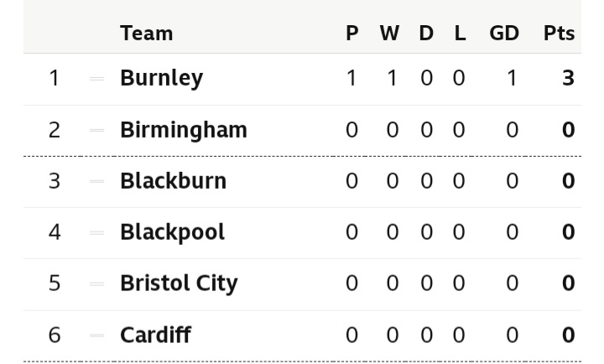Screen dimensions: 604x364
Task: Click the Pts column header
Action: [x=559, y=34]
